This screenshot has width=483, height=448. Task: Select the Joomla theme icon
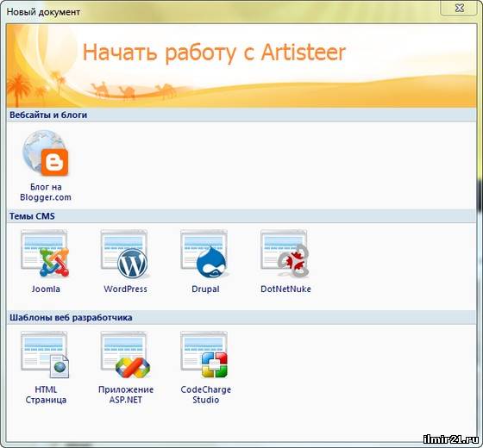pos(45,253)
